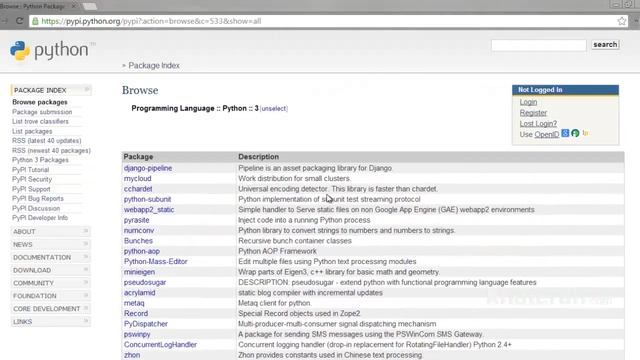Open PyPI Support sidebar link
Screen dimensions: 640x360
(31, 189)
